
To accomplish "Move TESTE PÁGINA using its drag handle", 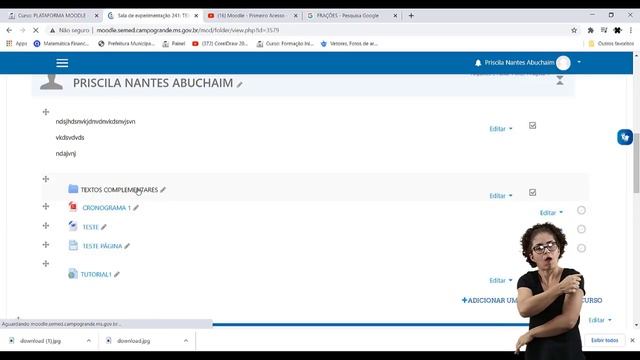I will [x=46, y=244].
